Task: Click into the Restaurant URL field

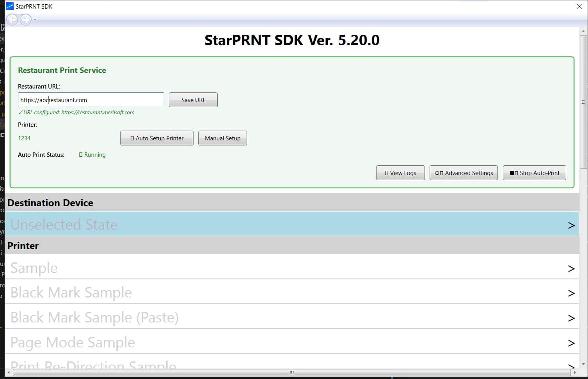Action: tap(91, 100)
